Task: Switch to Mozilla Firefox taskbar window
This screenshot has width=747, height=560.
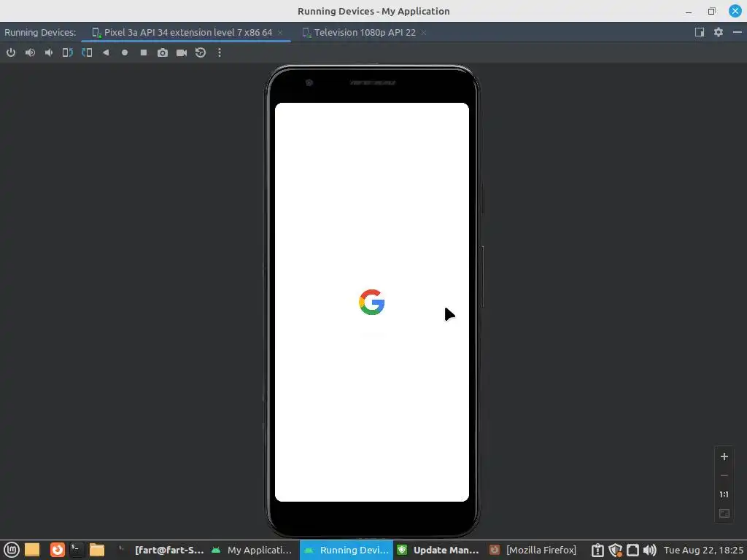Action: click(533, 550)
